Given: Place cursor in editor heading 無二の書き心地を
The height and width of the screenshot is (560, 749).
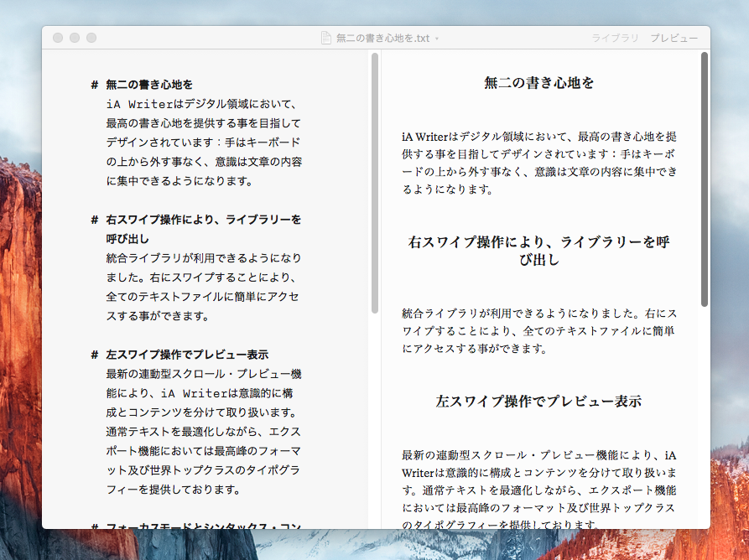Looking at the screenshot, I should 149,85.
